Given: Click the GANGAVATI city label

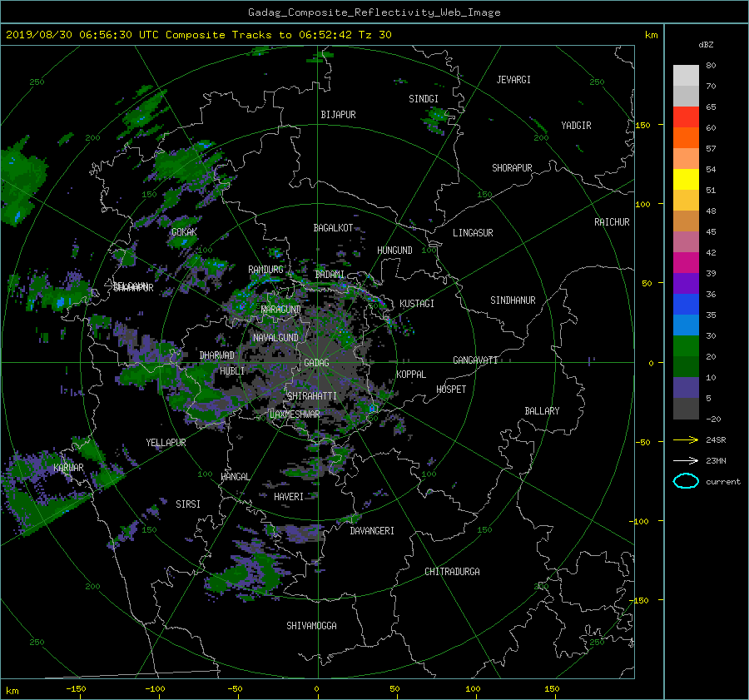Looking at the screenshot, I should (475, 360).
